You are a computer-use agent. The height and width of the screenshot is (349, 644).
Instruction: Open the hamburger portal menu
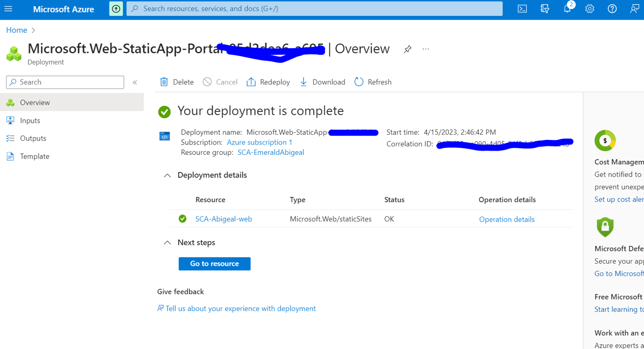coord(8,9)
